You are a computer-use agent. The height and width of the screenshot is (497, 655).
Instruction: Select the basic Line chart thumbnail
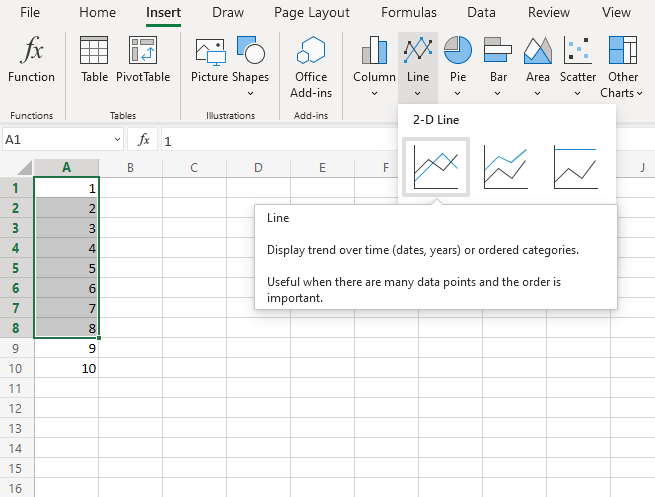[x=435, y=167]
